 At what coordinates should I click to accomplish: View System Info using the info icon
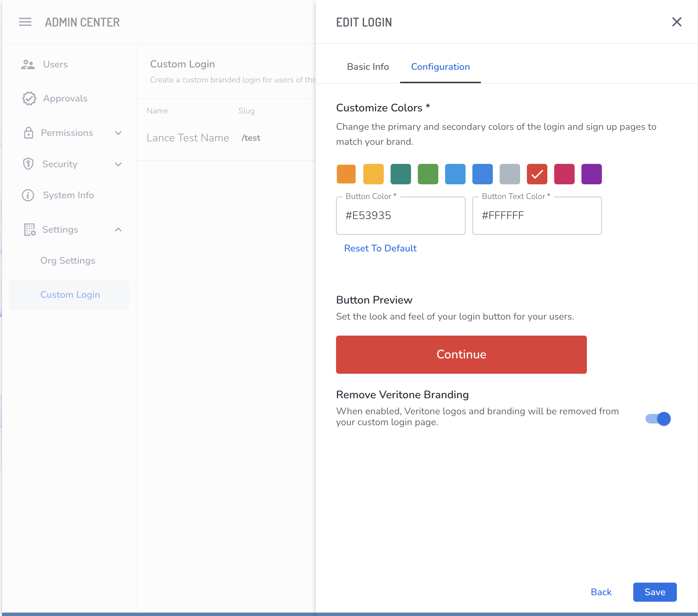(29, 195)
